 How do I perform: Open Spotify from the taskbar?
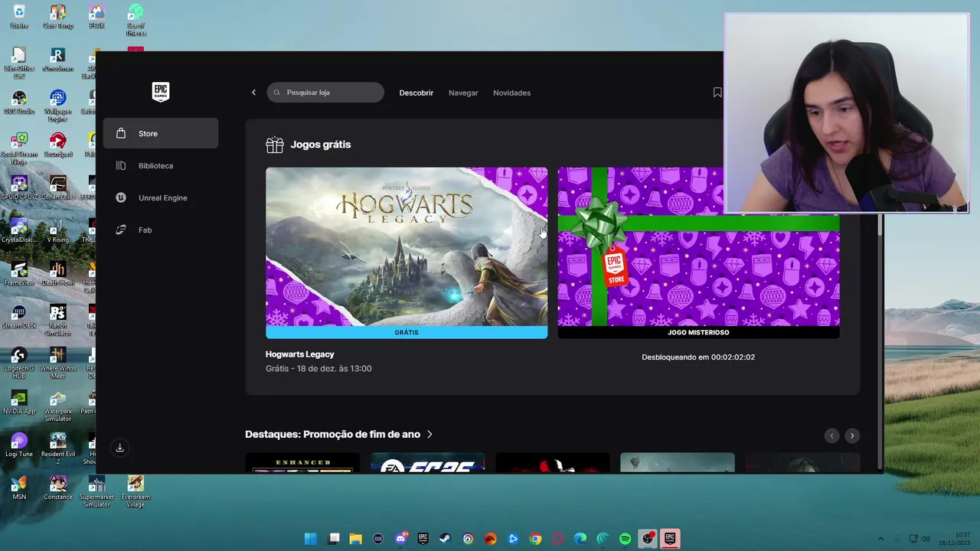626,539
